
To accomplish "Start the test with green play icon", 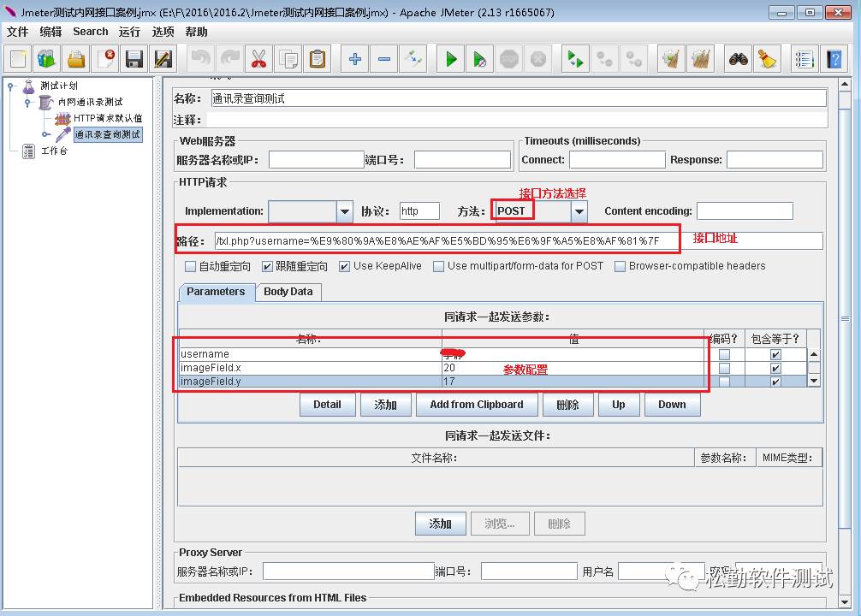I will 451,59.
